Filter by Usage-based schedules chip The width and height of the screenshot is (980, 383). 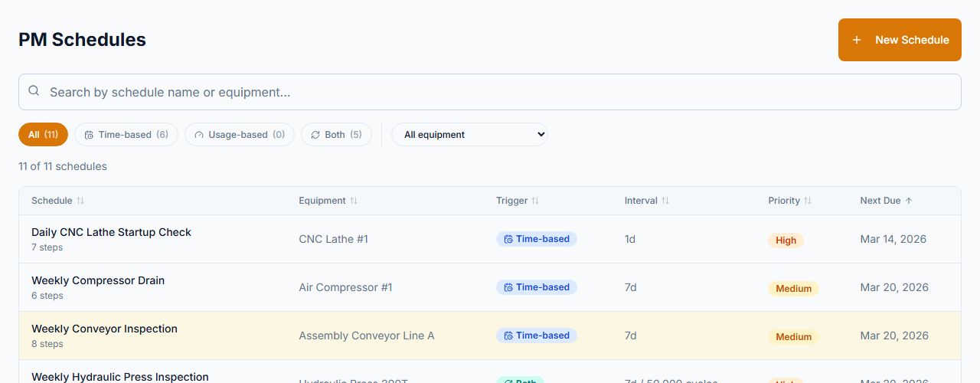click(239, 135)
